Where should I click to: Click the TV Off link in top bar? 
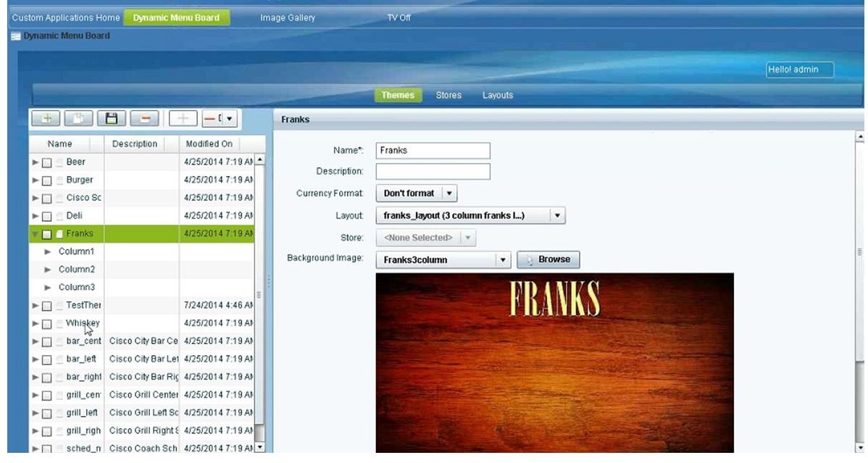[398, 17]
